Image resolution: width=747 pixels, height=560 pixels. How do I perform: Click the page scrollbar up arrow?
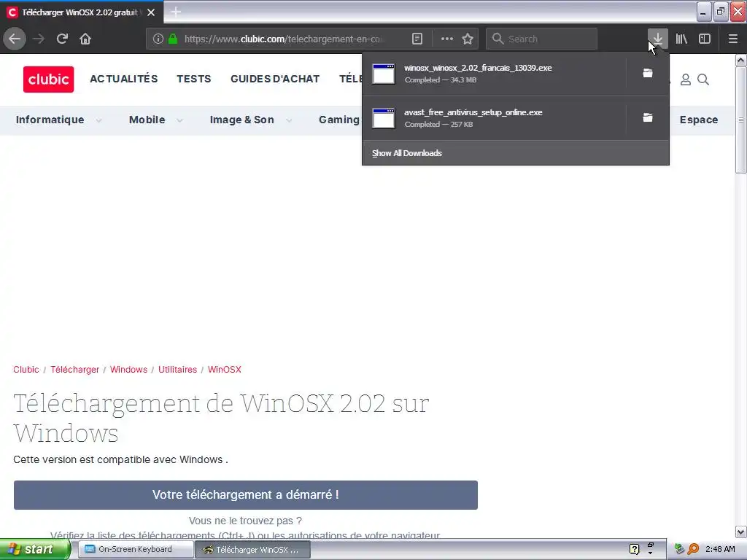click(x=740, y=60)
